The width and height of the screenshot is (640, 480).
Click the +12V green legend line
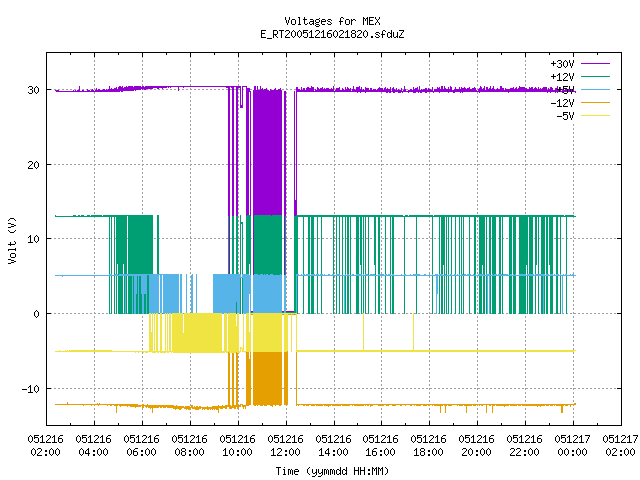click(x=595, y=77)
